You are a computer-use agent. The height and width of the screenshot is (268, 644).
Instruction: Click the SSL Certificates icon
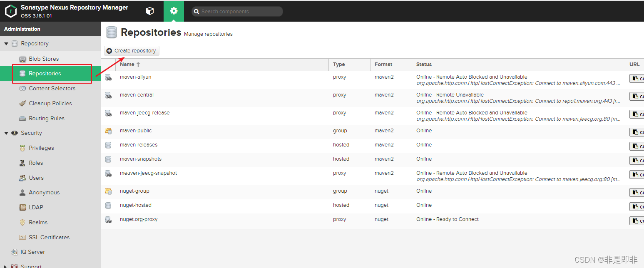point(22,237)
